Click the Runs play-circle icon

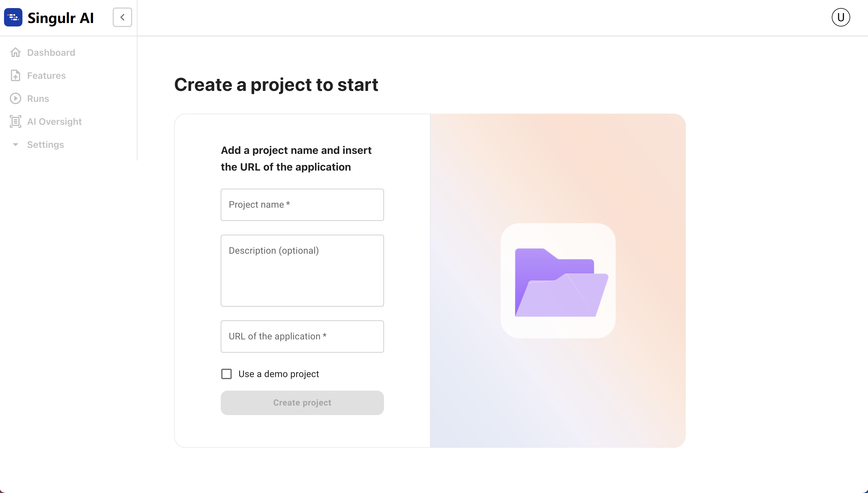tap(16, 99)
